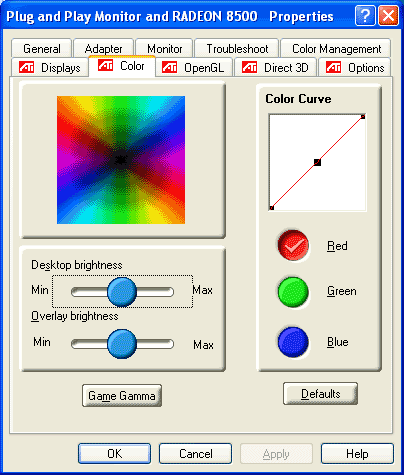Click the Overlay brightness label
Screen dimensions: 404x475
(x=75, y=316)
